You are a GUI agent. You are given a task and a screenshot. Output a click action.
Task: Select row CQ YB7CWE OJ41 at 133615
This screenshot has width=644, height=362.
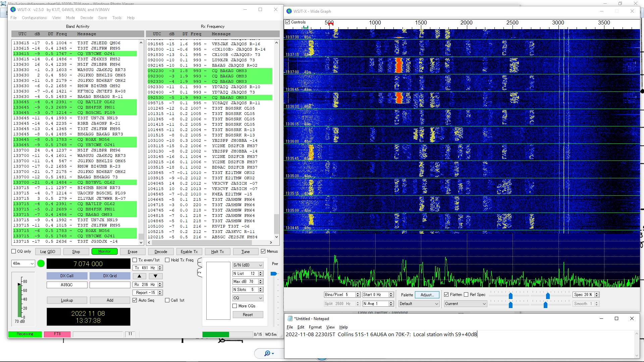75,54
